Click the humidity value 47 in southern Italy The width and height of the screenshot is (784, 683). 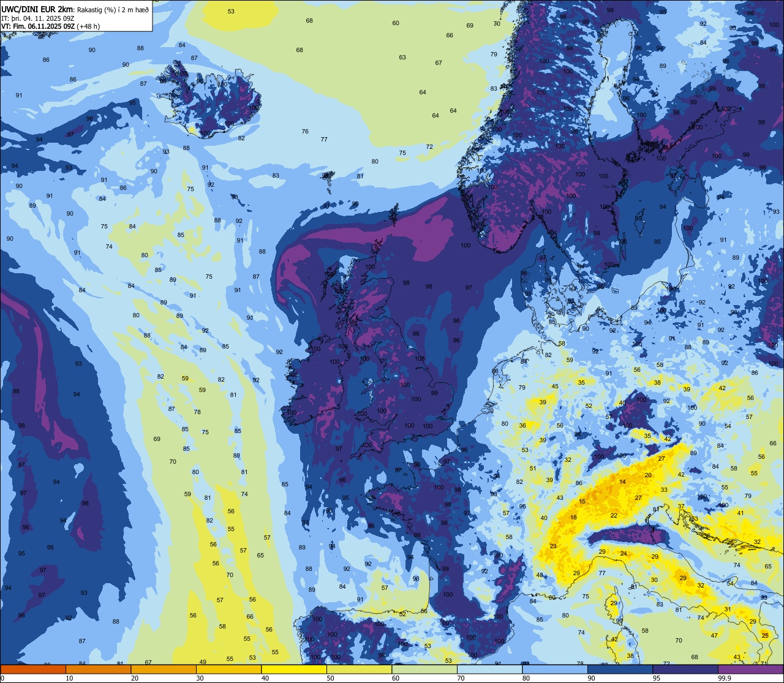pos(714,636)
